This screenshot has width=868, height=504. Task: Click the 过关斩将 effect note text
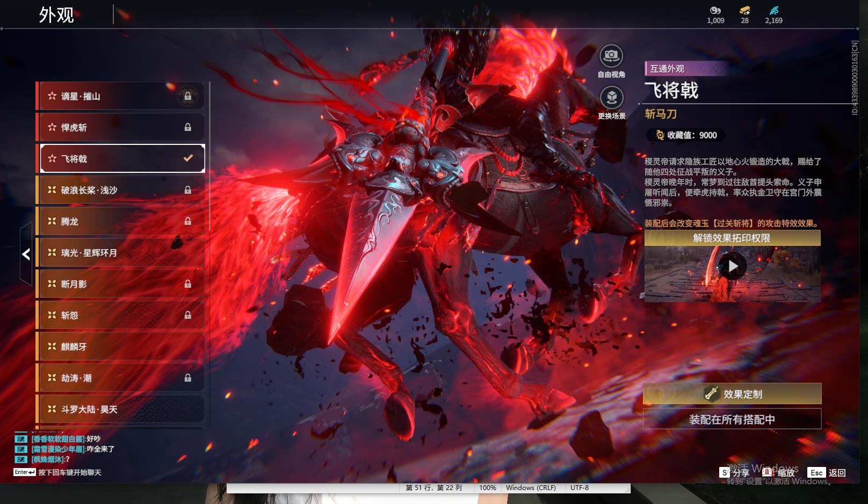[x=732, y=223]
